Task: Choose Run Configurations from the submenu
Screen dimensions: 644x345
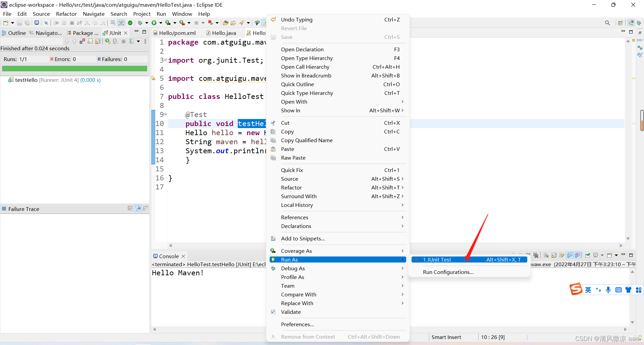Action: (x=448, y=272)
